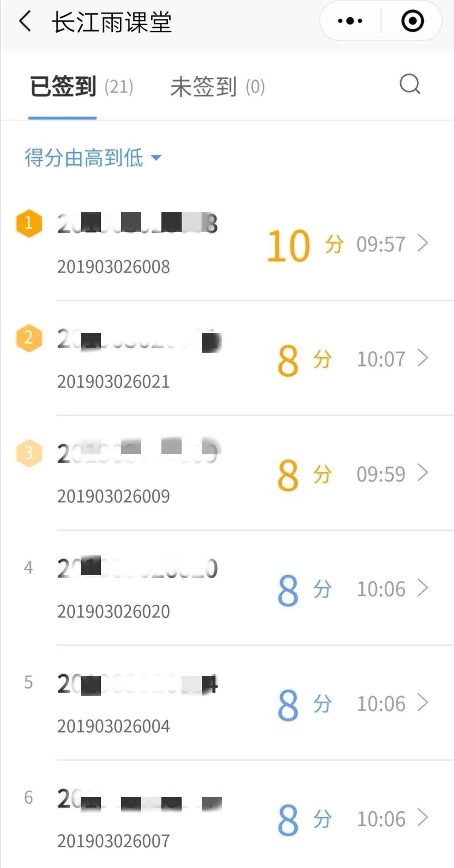Image resolution: width=454 pixels, height=868 pixels.
Task: Expand row chevron for student 201903026009
Action: click(x=423, y=472)
